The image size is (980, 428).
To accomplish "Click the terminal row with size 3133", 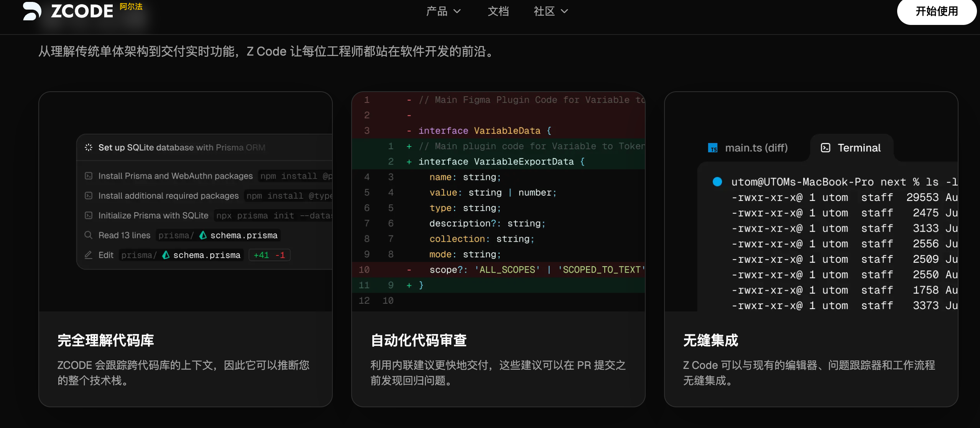I will (844, 228).
